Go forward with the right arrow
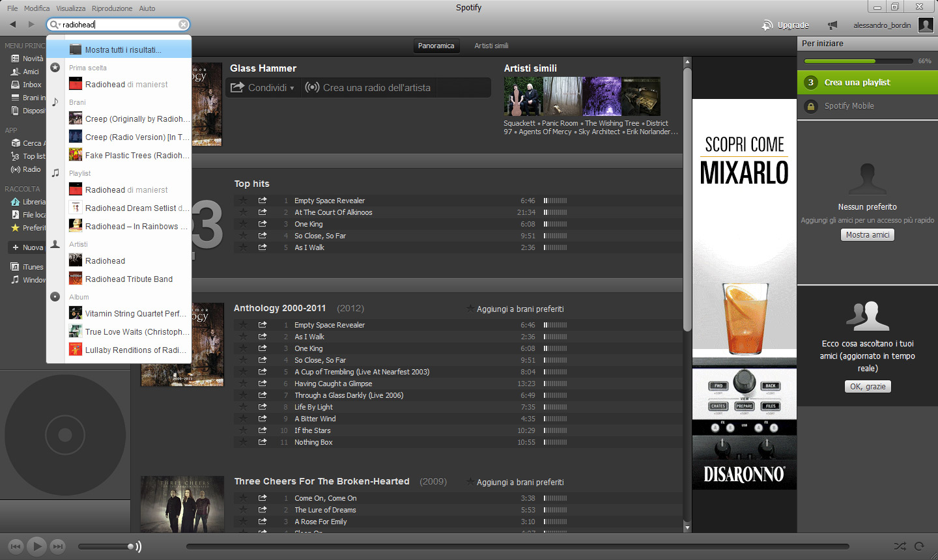 [x=31, y=24]
